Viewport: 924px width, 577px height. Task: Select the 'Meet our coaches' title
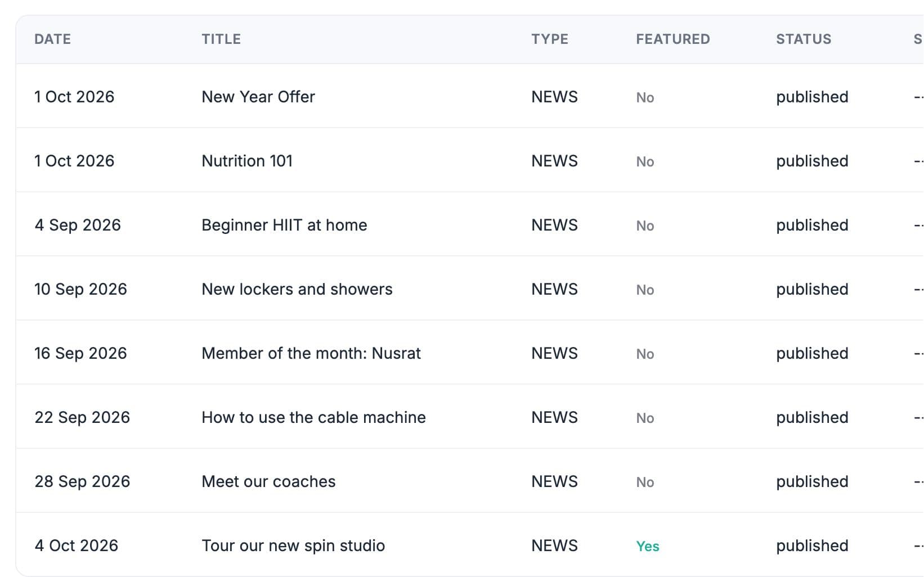[268, 481]
